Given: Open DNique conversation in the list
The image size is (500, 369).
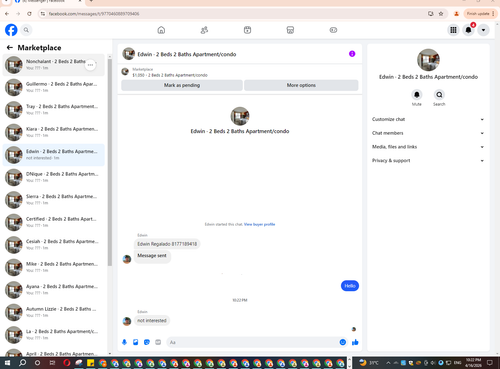Looking at the screenshot, I should coord(54,177).
